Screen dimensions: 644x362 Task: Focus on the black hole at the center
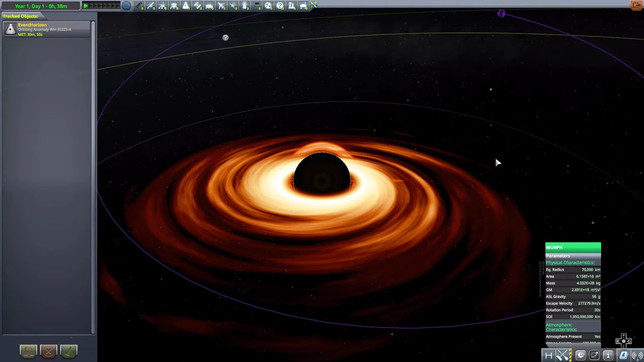[x=322, y=174]
